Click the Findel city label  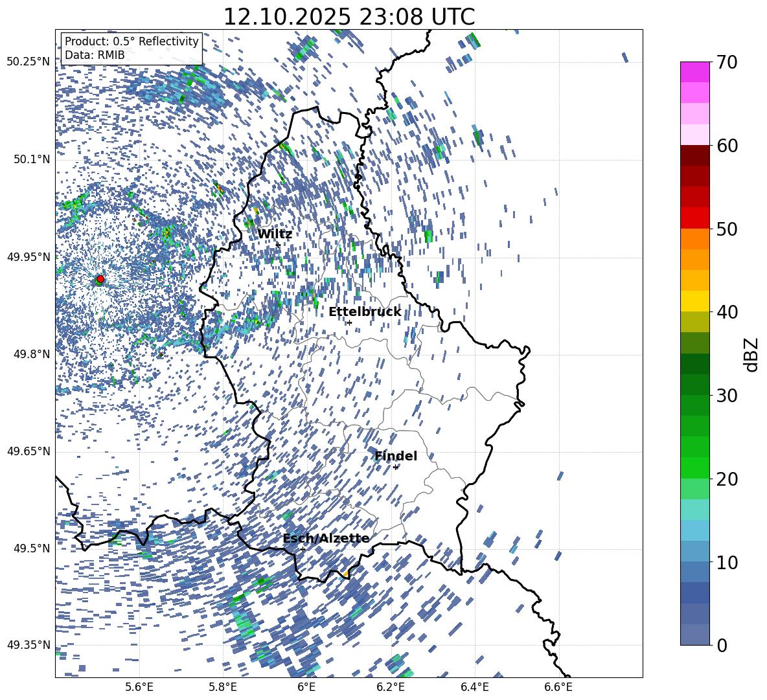coord(396,456)
